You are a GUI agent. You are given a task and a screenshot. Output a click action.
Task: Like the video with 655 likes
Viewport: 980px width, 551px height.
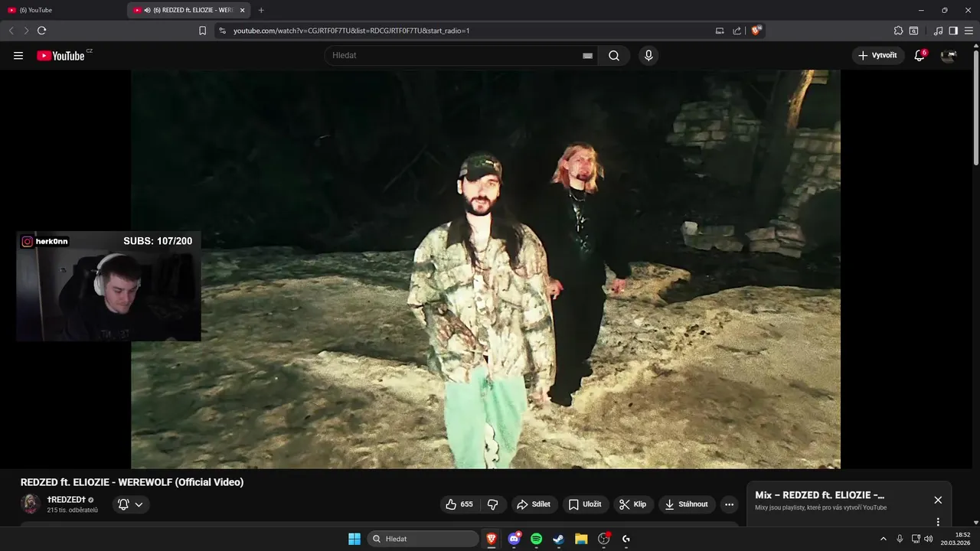point(461,504)
